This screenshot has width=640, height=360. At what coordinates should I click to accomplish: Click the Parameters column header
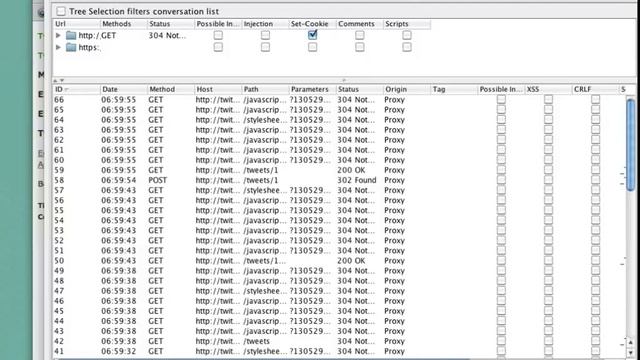[x=312, y=89]
